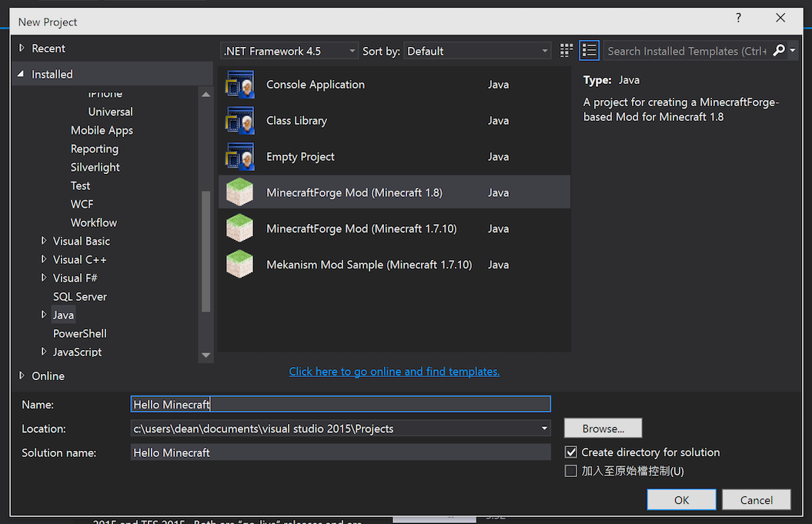Click the tree scrollbar up arrow
This screenshot has height=524, width=812.
click(x=206, y=94)
